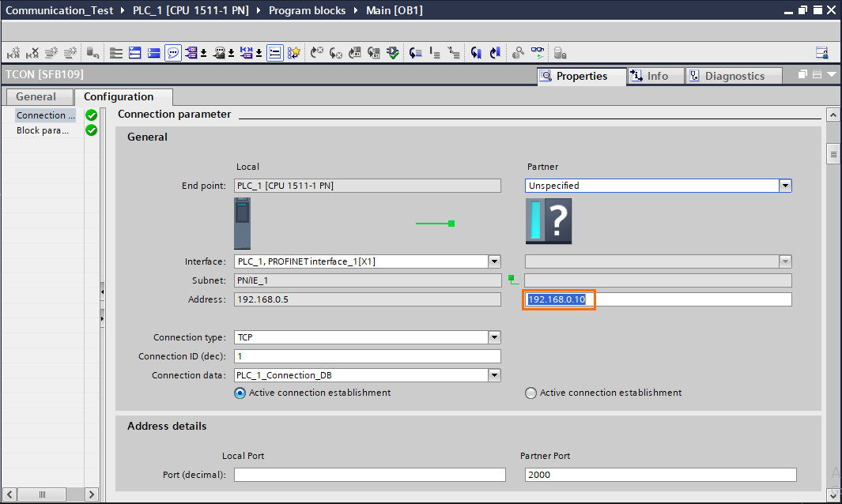Open the Connection data dropdown for PLC_1_Connection_DB
This screenshot has width=842, height=504.
click(x=494, y=375)
